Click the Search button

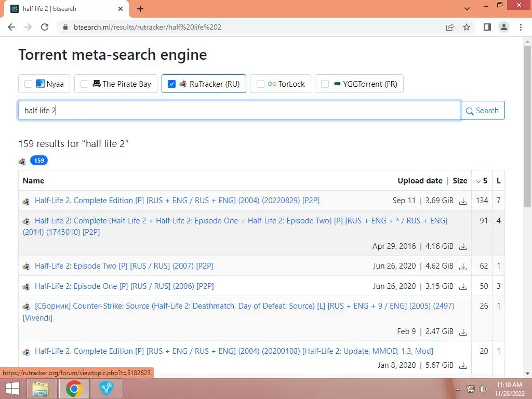[x=483, y=110]
